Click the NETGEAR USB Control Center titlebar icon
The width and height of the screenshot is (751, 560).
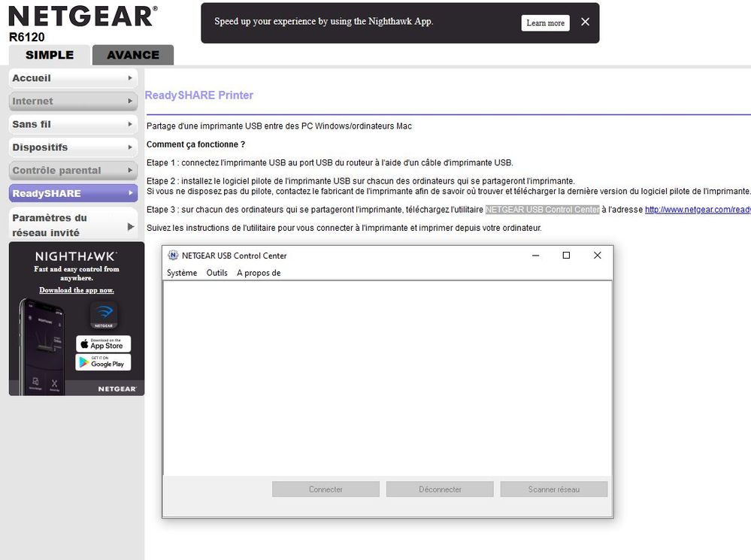[x=173, y=256]
